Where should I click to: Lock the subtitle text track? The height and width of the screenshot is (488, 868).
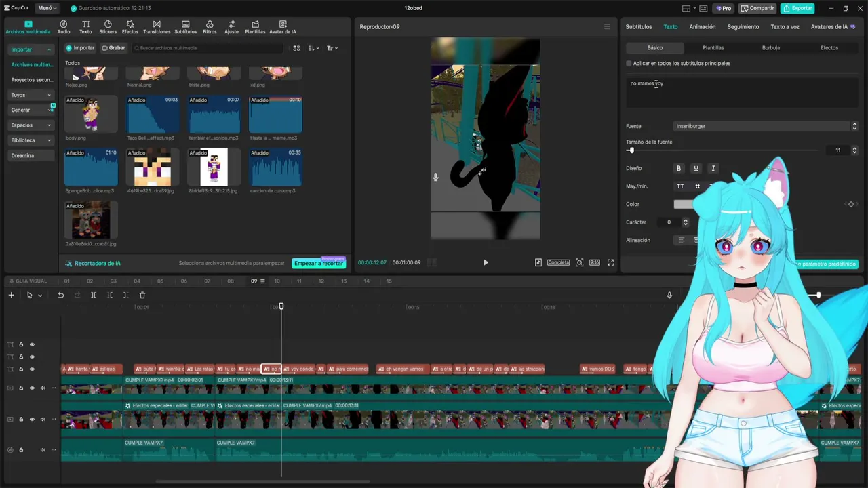pyautogui.click(x=21, y=369)
